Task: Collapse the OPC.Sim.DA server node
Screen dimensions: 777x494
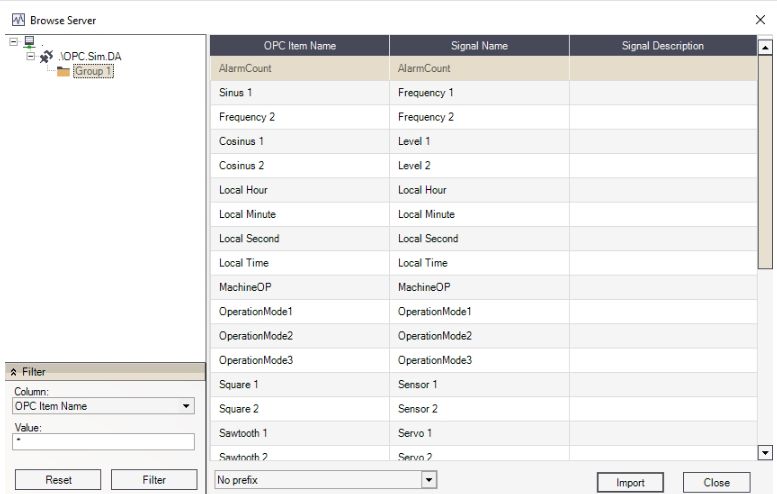Action: 29,56
